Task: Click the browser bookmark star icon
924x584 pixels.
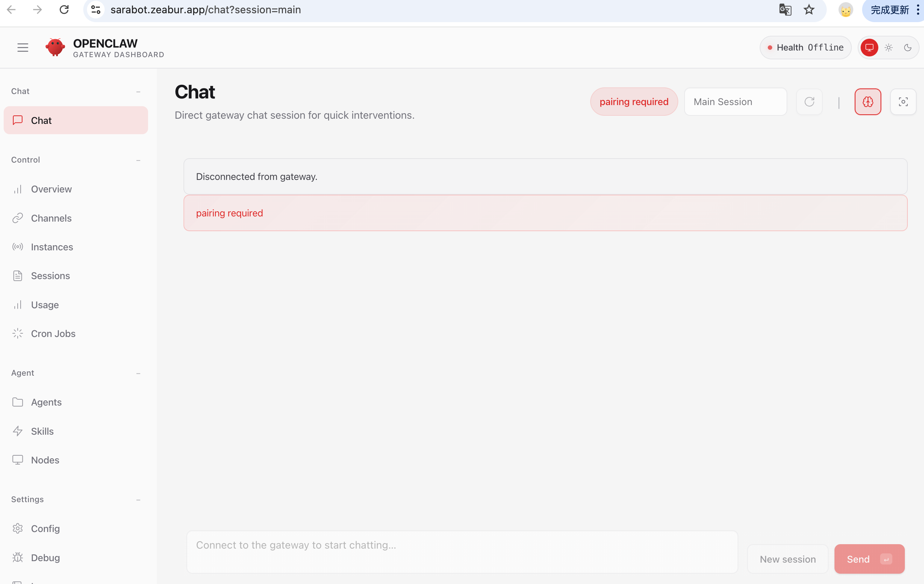Action: pyautogui.click(x=809, y=10)
